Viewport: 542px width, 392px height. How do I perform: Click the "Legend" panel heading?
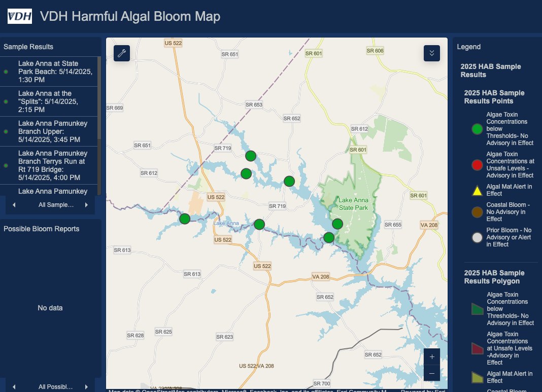click(x=469, y=47)
